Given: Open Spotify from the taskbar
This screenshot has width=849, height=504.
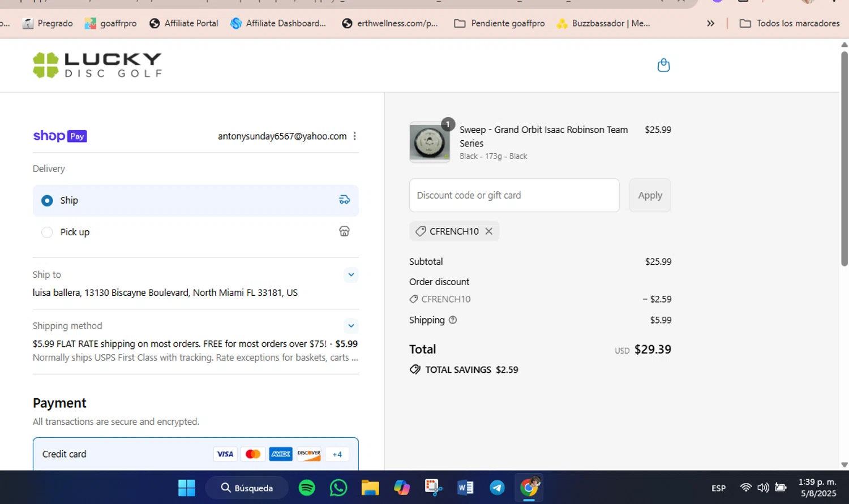Looking at the screenshot, I should 307,488.
